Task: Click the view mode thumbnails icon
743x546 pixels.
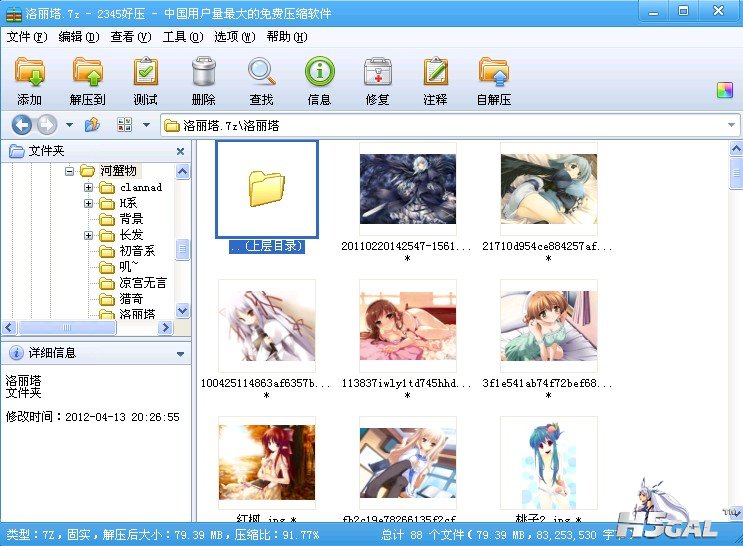Action: click(124, 125)
